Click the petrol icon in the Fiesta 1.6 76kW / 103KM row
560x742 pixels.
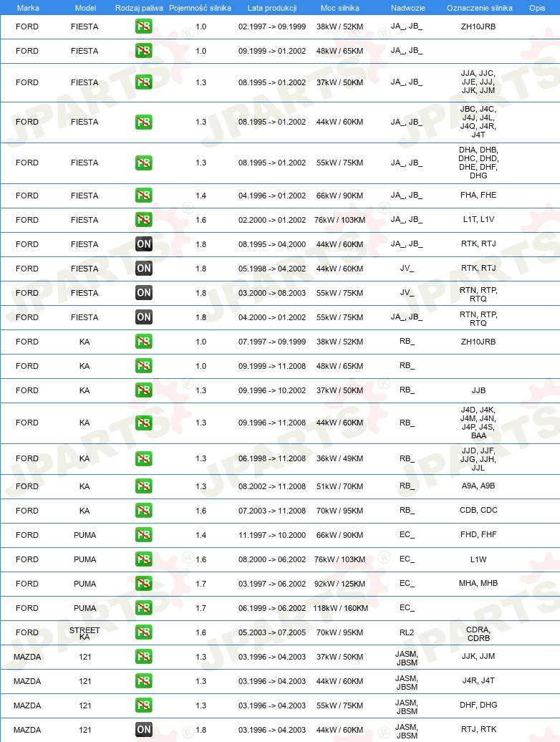pos(144,220)
